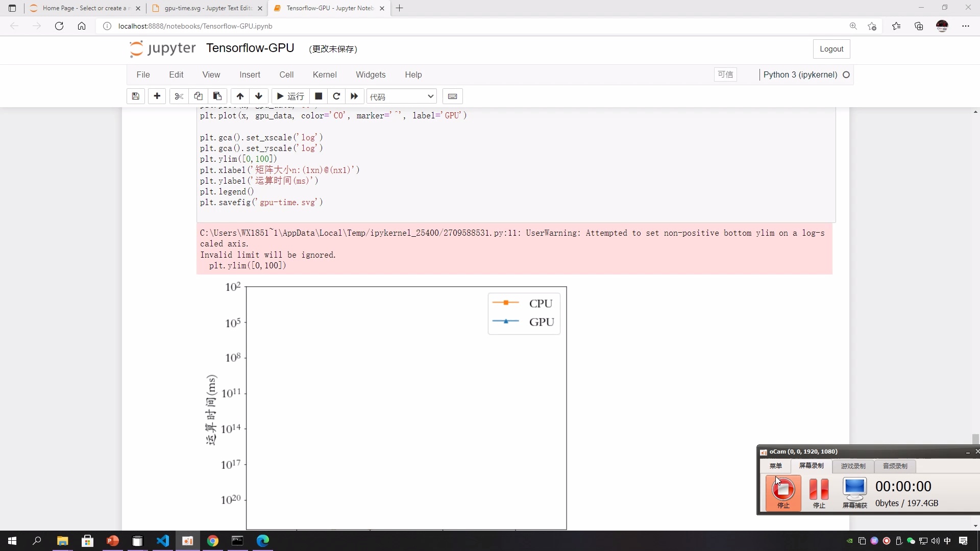Cut the selected cell using scissors icon
This screenshot has width=980, height=551.
(x=179, y=96)
